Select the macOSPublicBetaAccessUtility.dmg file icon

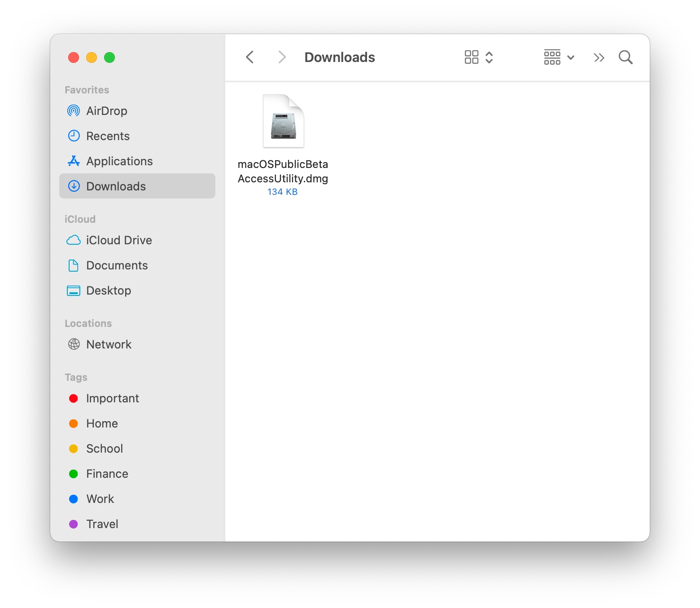(284, 121)
